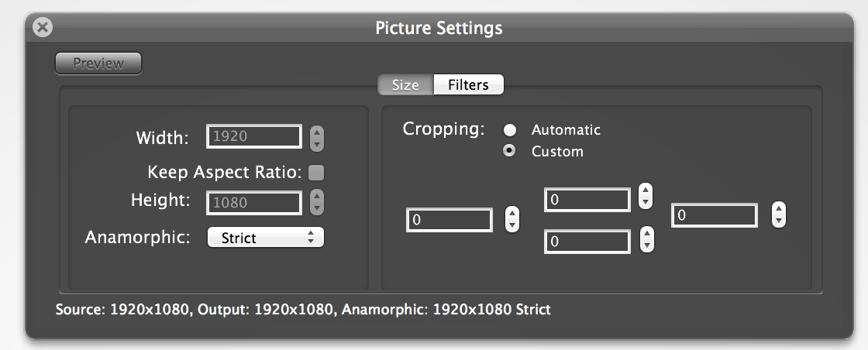Increase top crop with stepper up arrow
Image resolution: width=868 pixels, height=350 pixels.
tap(646, 190)
